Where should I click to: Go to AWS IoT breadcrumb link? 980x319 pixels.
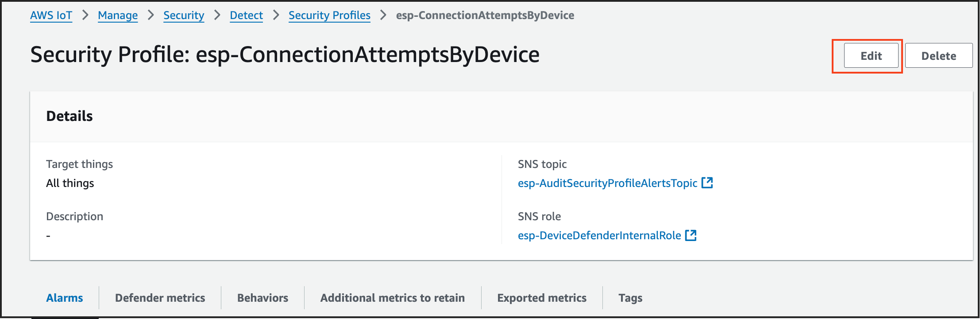(51, 15)
